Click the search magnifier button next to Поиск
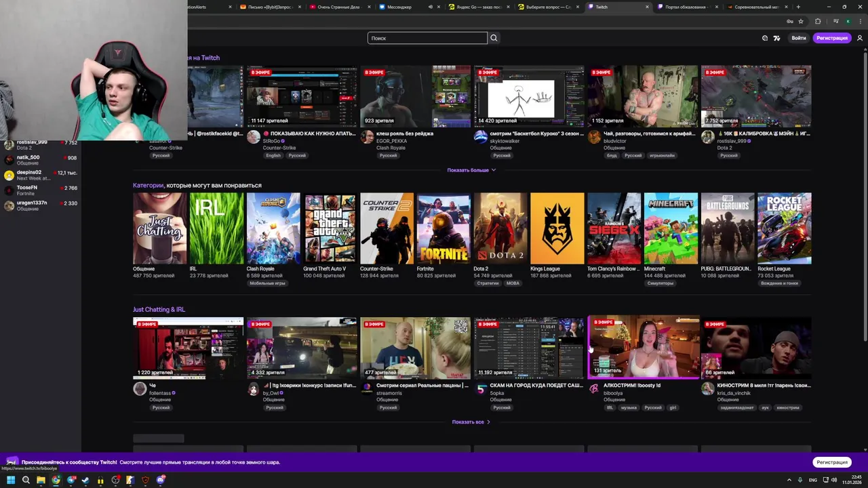This screenshot has width=868, height=488. click(x=494, y=38)
